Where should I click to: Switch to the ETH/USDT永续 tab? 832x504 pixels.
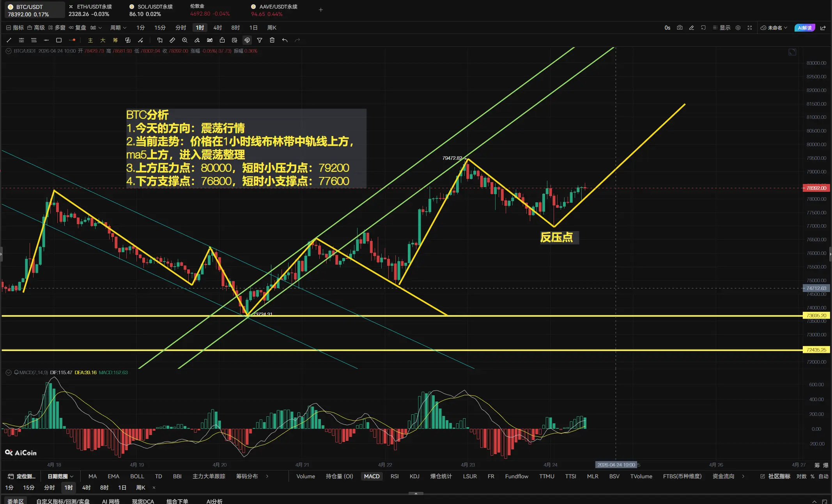coord(94,7)
